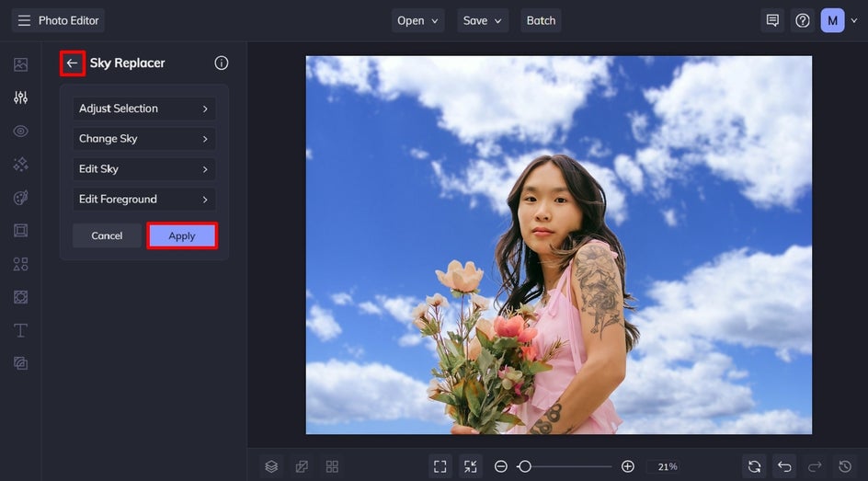Go back using the Sky Replacer arrow
This screenshot has width=868, height=481.
point(72,63)
